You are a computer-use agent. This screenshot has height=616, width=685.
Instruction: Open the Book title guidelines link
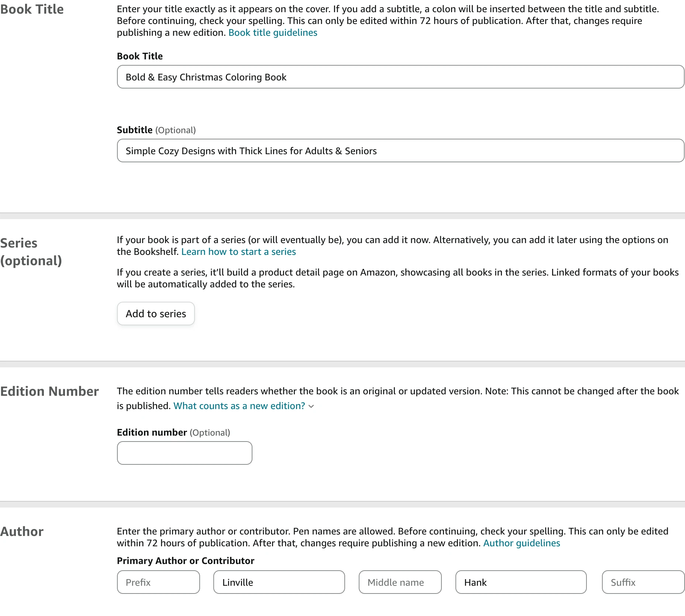pyautogui.click(x=273, y=32)
